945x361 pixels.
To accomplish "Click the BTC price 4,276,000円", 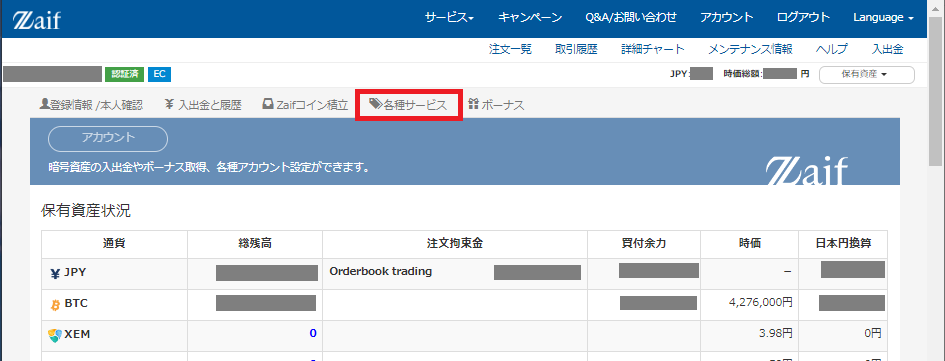I will [x=761, y=303].
